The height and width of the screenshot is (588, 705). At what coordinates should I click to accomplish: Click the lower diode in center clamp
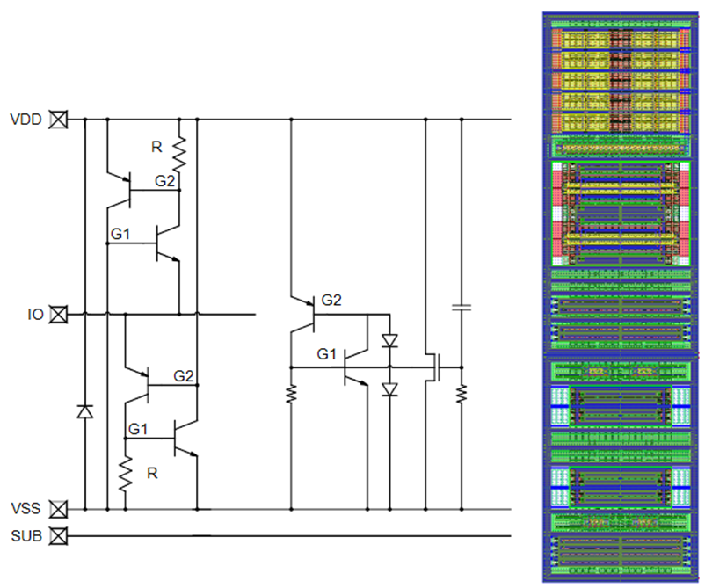[x=388, y=388]
